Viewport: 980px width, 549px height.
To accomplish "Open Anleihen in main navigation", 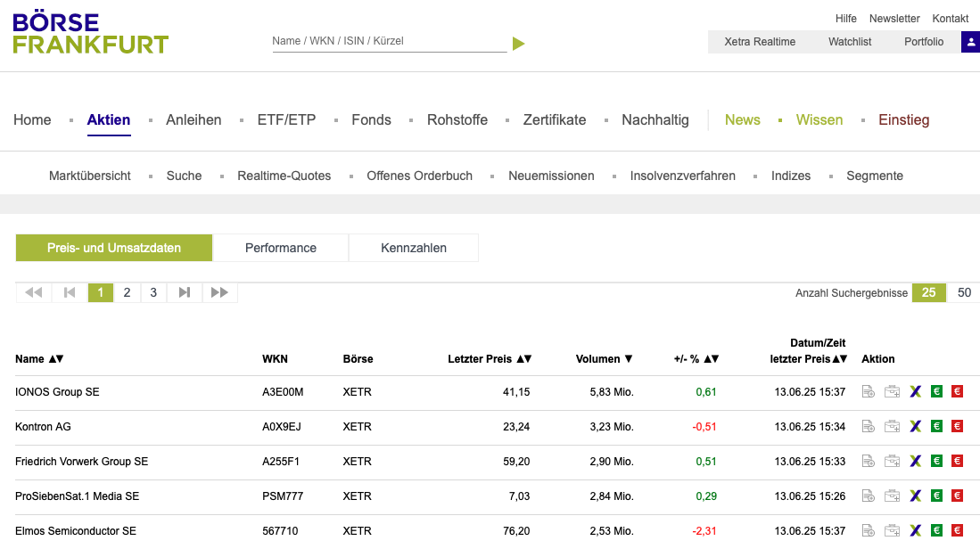I will [x=194, y=120].
